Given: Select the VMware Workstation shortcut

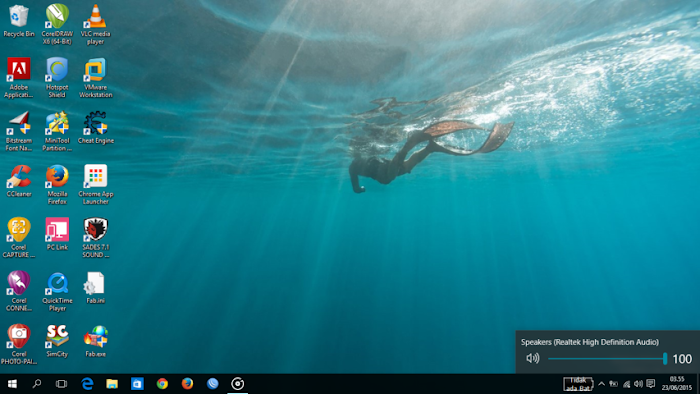Looking at the screenshot, I should tap(96, 78).
